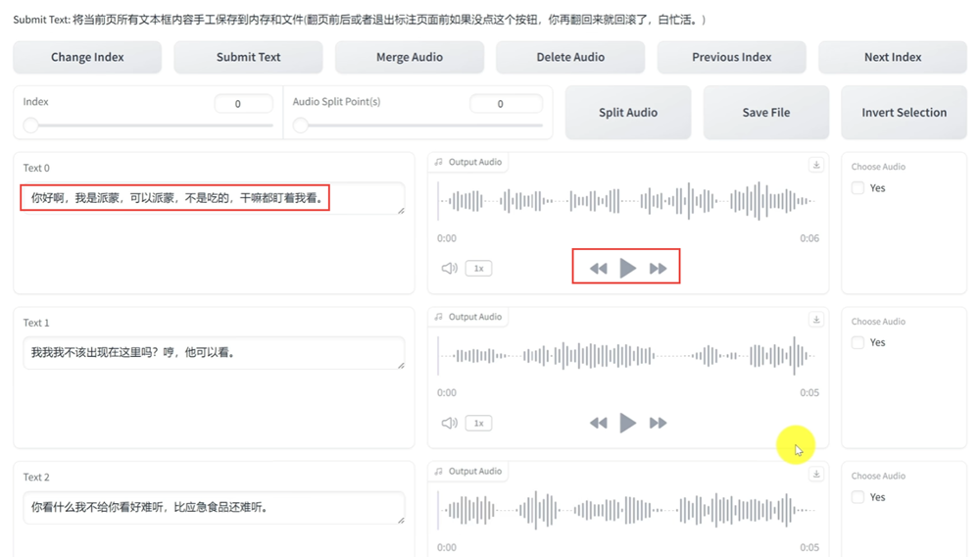Mute the Text 1 audio volume icon
Viewport: 980px width, 557px height.
tap(450, 423)
